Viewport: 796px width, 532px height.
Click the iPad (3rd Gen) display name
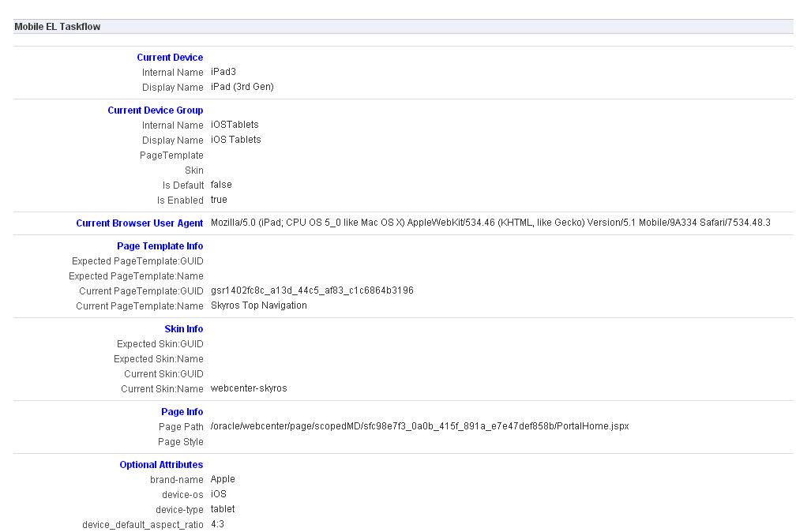pos(242,87)
